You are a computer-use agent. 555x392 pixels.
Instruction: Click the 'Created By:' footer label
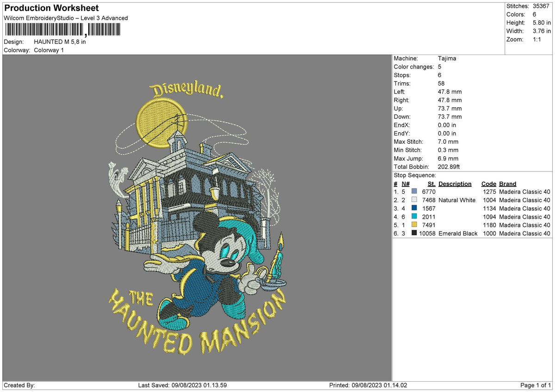click(x=19, y=386)
